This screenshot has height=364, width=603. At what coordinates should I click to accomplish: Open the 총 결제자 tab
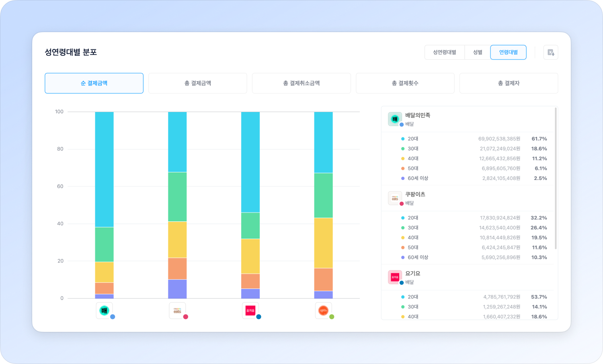(509, 83)
